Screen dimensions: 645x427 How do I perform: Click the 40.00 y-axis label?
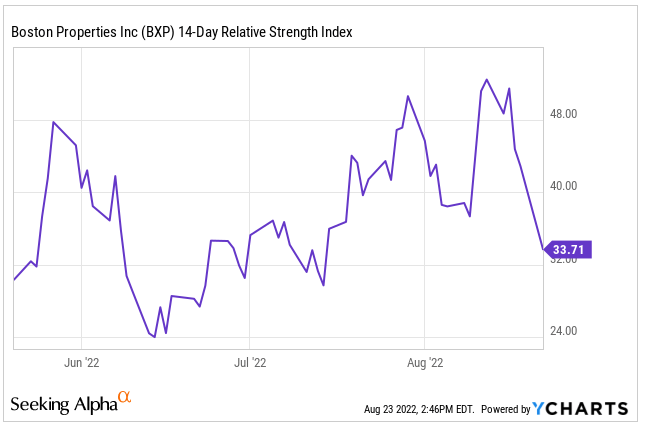565,186
